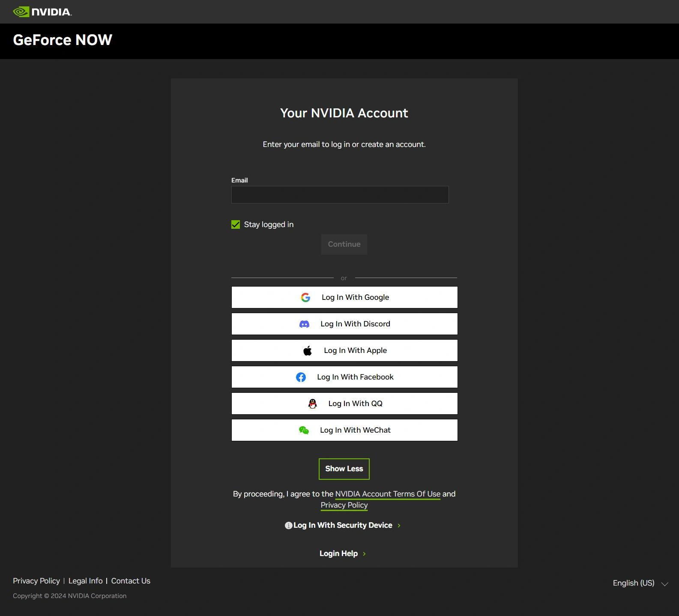Open the Login Help link
The height and width of the screenshot is (616, 679).
click(338, 553)
